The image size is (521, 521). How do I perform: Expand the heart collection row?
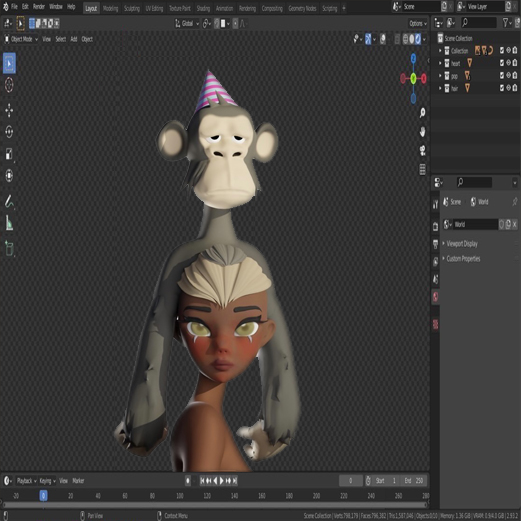(440, 63)
